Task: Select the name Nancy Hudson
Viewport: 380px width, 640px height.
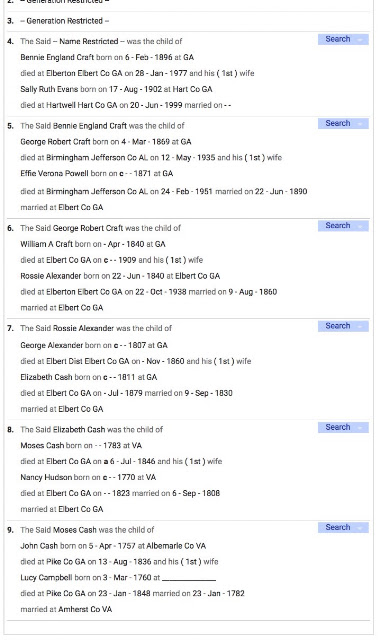Action: pyautogui.click(x=46, y=477)
